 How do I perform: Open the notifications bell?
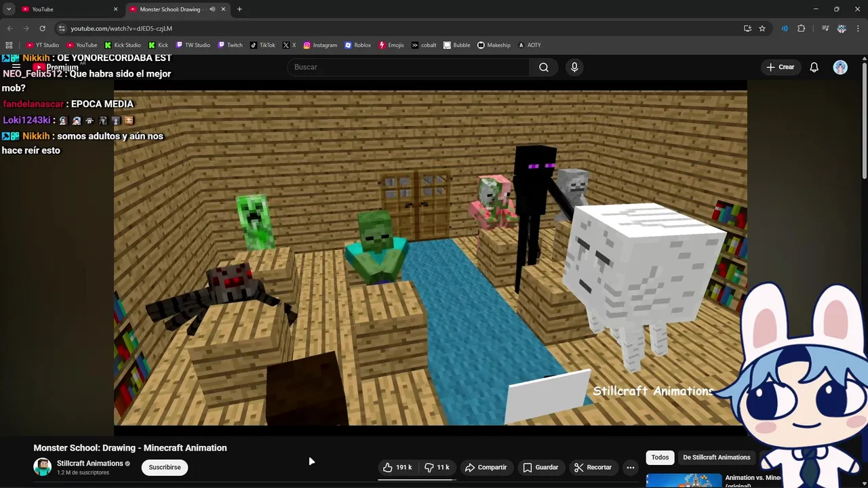tap(814, 67)
